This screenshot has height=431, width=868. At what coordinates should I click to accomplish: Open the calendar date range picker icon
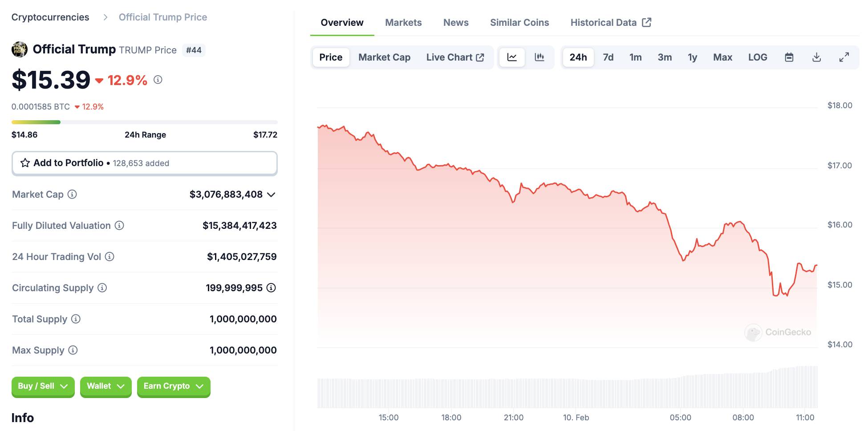pyautogui.click(x=789, y=57)
